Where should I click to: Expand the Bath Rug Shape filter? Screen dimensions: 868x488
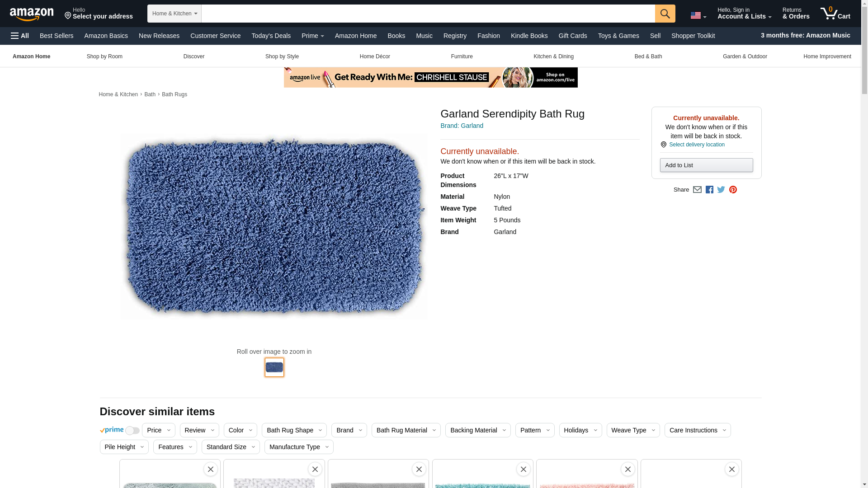[x=294, y=430]
